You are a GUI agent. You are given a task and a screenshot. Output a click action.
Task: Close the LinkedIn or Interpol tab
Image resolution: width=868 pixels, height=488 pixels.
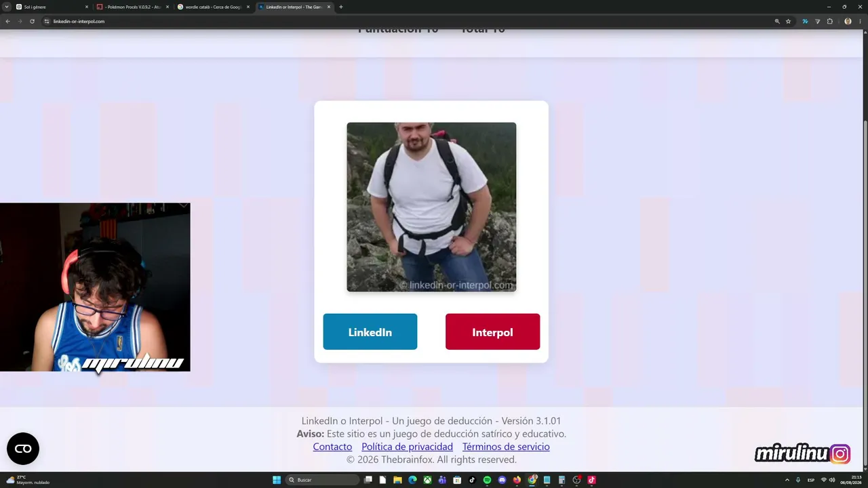[329, 7]
